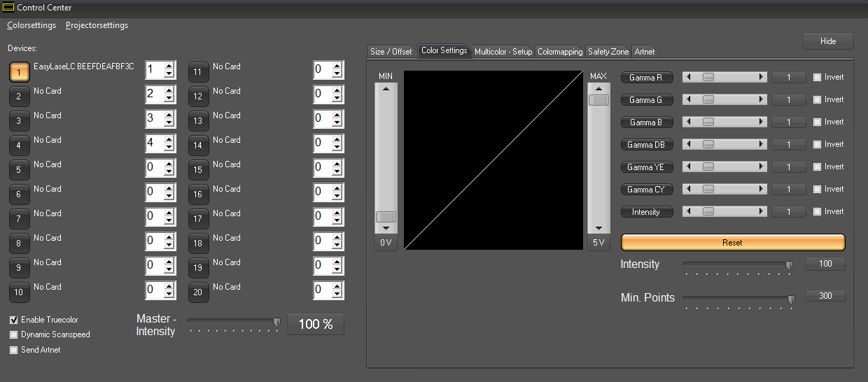The height and width of the screenshot is (382, 868).
Task: Click down arrow below MAX slider
Action: 598,228
